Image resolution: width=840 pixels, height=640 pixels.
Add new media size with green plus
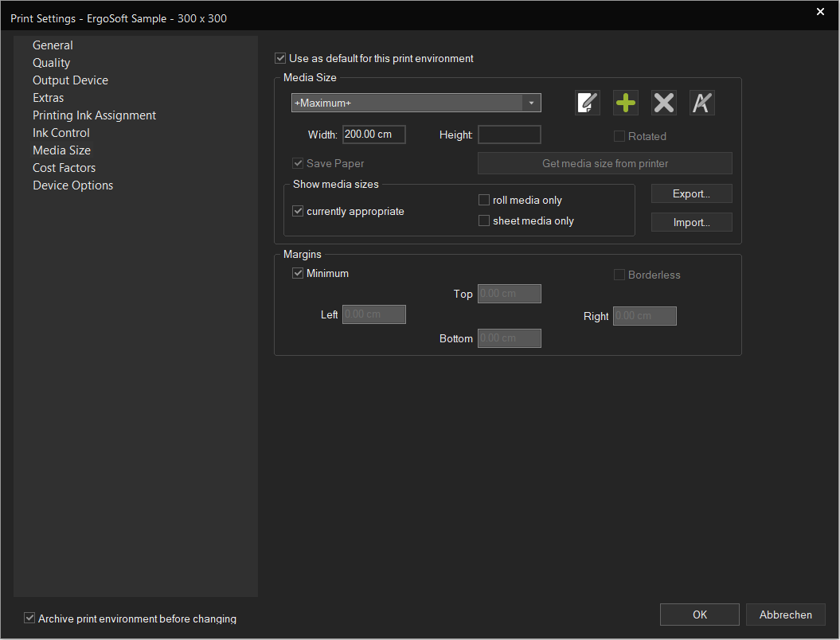[x=625, y=103]
